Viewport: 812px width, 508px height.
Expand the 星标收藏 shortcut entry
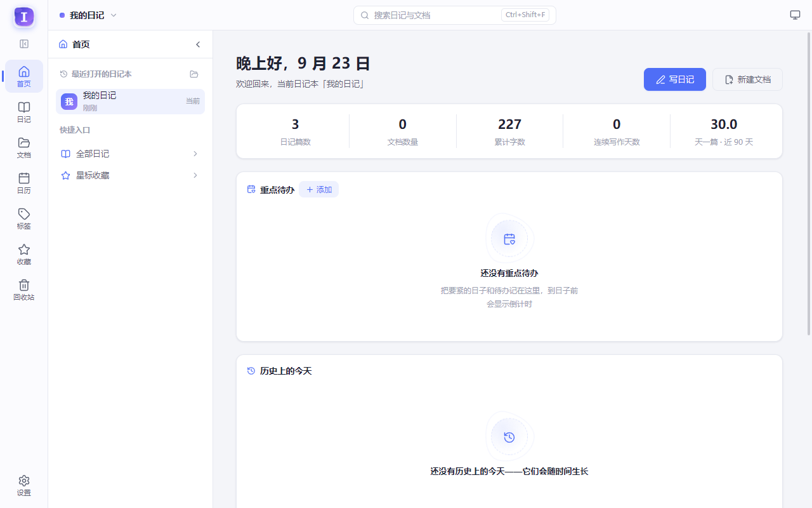pos(130,175)
